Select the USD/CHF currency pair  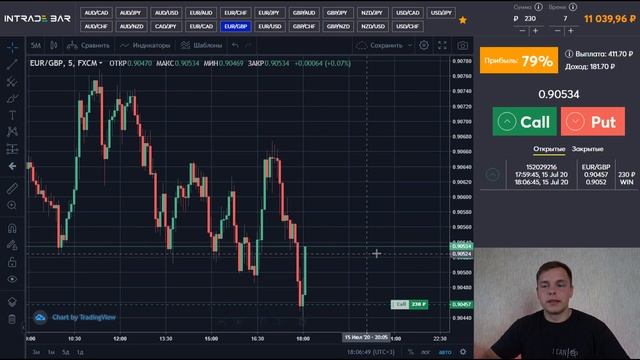pyautogui.click(x=407, y=27)
